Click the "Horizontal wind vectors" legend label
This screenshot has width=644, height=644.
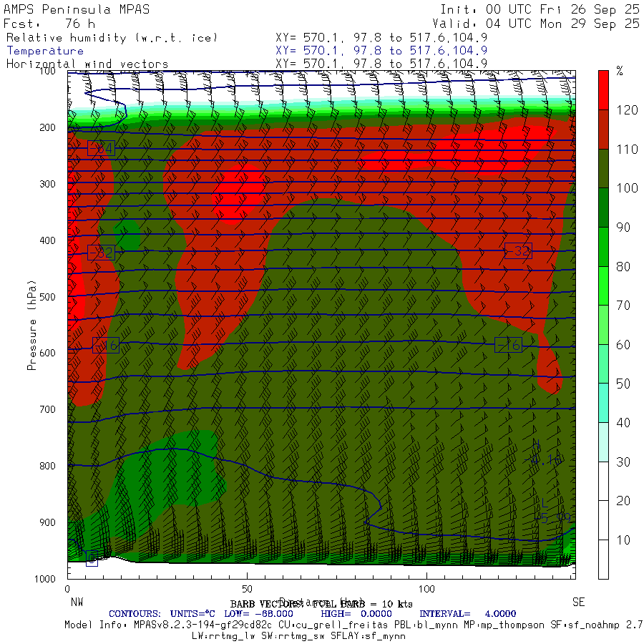pos(87,64)
